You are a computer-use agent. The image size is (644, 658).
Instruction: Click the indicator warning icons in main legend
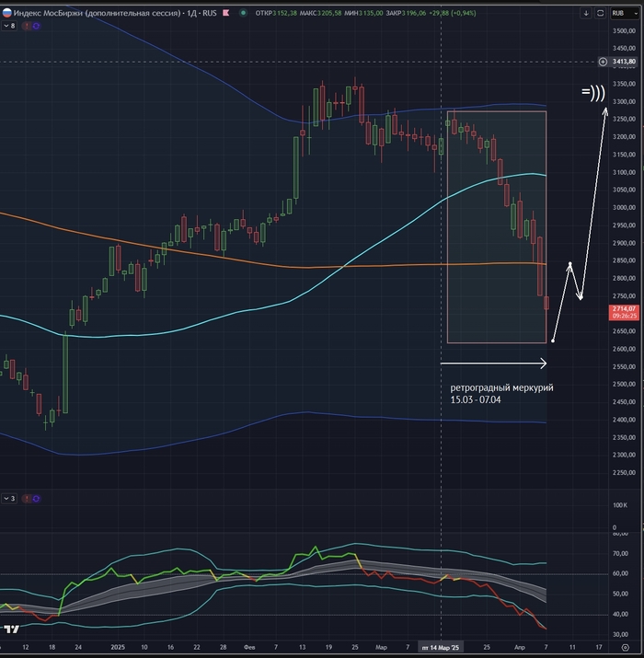pos(32,27)
